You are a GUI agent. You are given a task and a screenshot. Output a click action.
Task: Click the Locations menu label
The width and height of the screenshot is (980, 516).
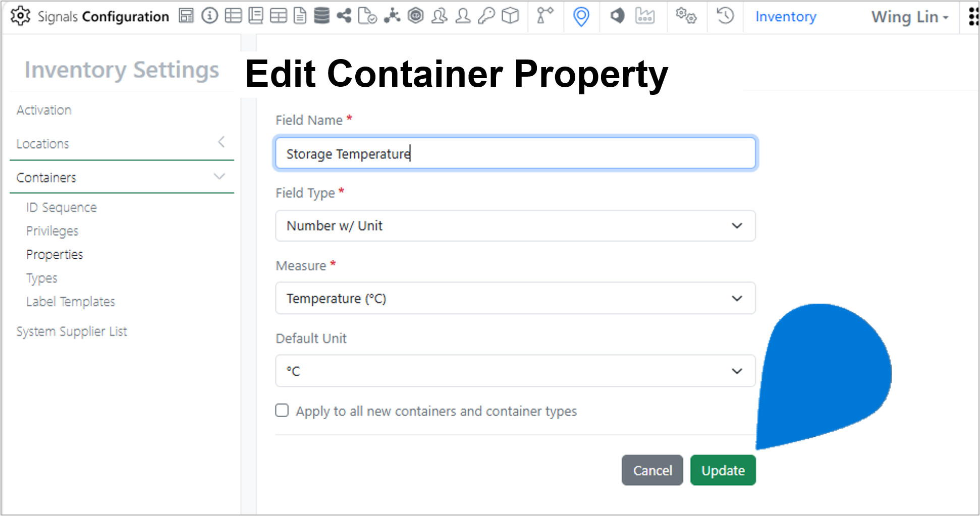point(42,144)
